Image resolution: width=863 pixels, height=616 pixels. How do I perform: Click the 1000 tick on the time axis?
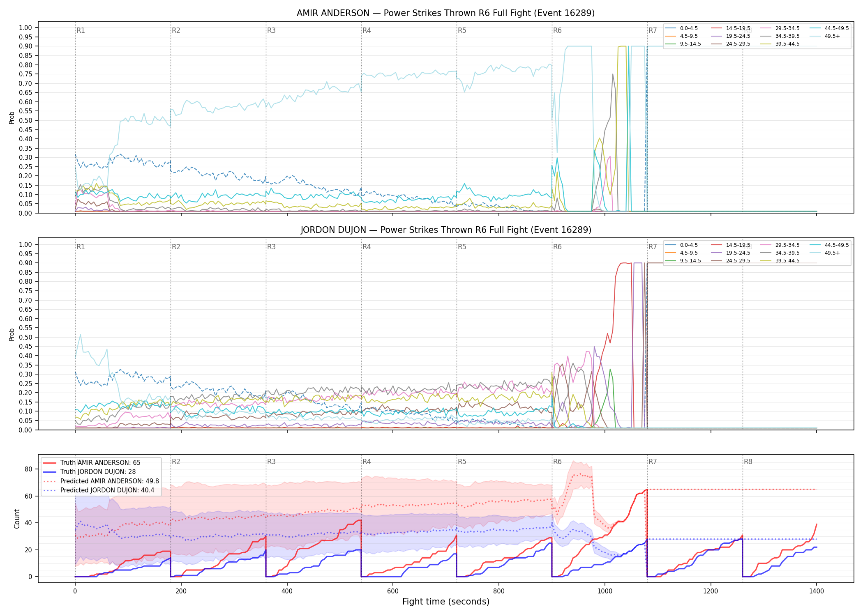pyautogui.click(x=605, y=591)
